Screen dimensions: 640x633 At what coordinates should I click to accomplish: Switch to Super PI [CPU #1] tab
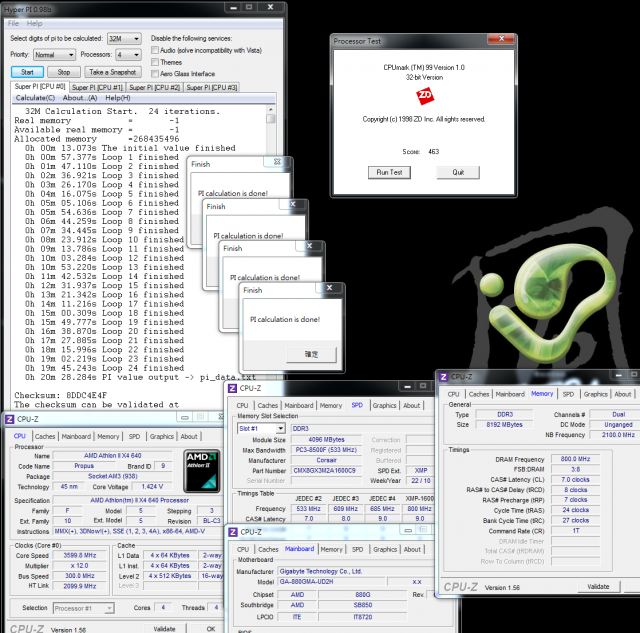[97, 87]
